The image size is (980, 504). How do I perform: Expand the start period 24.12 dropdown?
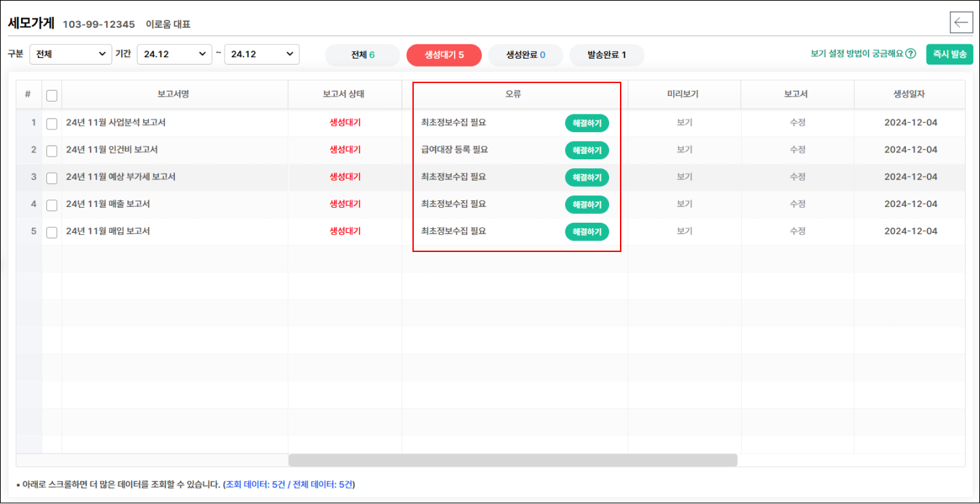tap(174, 54)
